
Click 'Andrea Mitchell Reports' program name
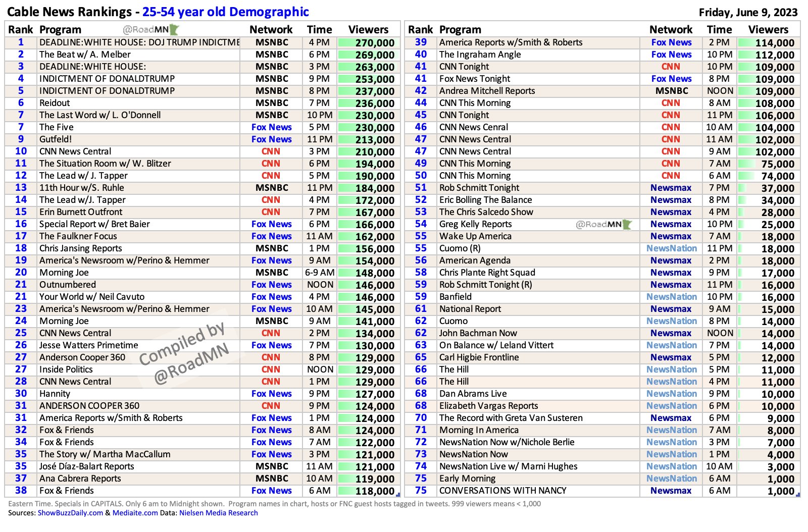click(x=487, y=91)
